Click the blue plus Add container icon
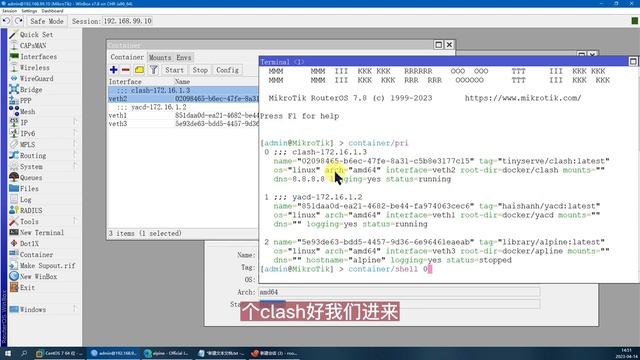Viewport: 640px width, 360px height. tap(114, 70)
